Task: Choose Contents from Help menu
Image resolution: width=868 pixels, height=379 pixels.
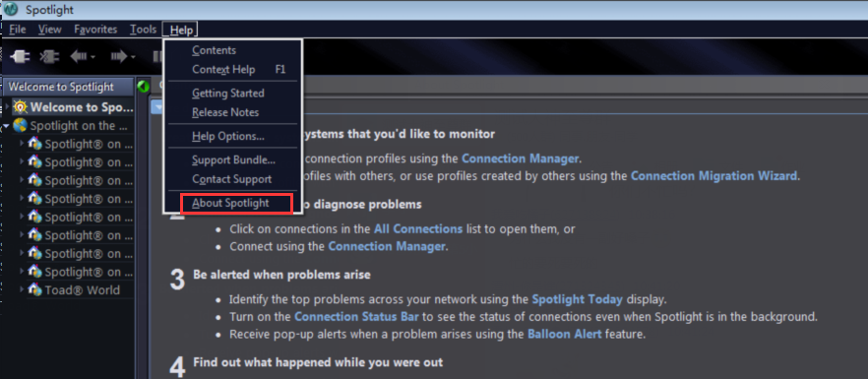Action: click(x=215, y=50)
